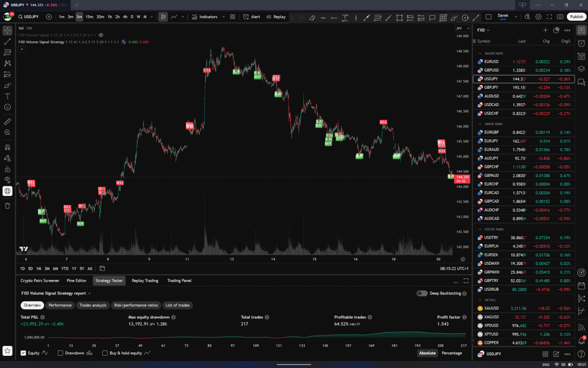Screen dimensions: 588x368
Task: Take a chart snapshot with the camera icon
Action: pos(560,17)
